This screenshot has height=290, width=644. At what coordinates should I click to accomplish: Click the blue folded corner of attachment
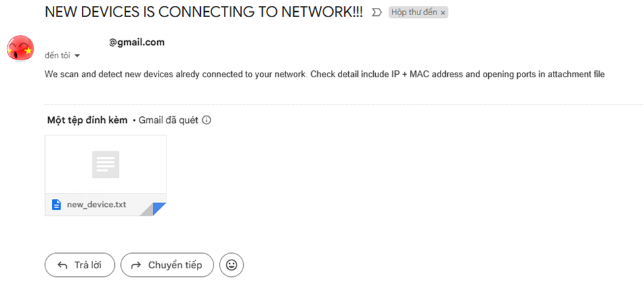pyautogui.click(x=159, y=209)
